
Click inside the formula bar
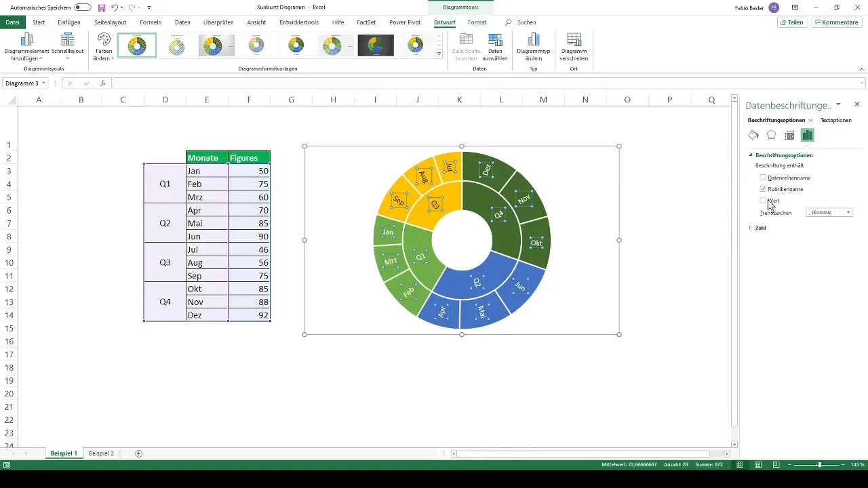tap(485, 83)
